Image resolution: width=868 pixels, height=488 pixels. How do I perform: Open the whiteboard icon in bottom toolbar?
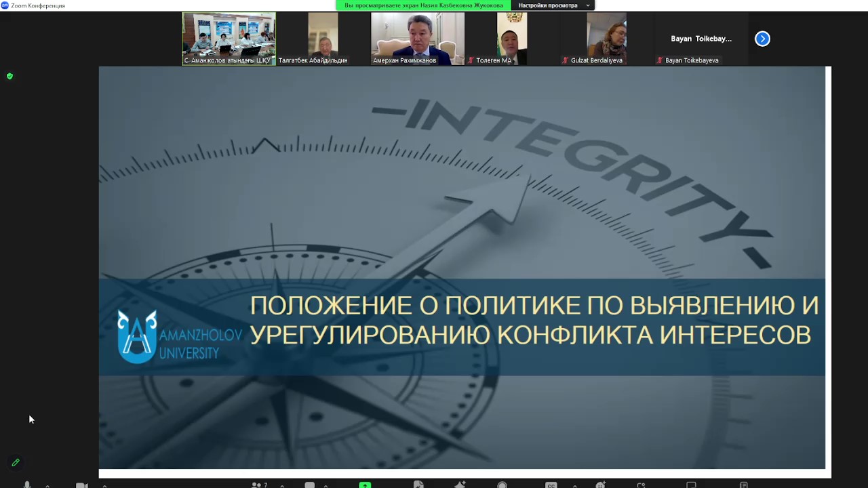(691, 485)
